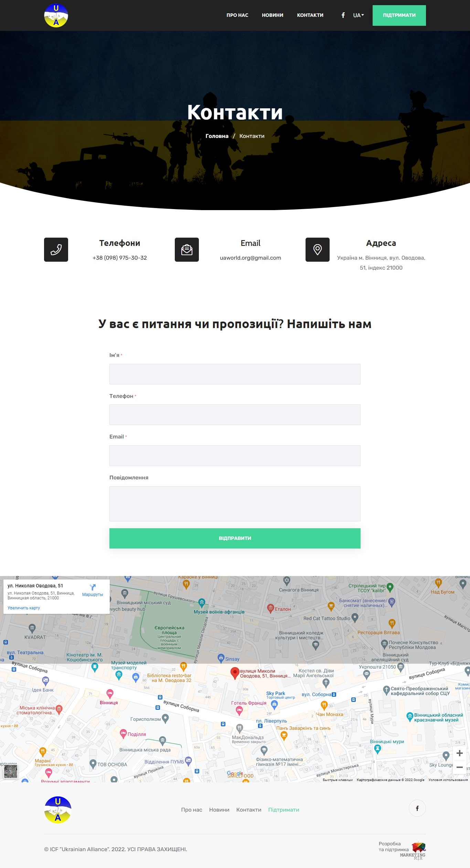Click the phone icon next to Телефони

tap(56, 250)
